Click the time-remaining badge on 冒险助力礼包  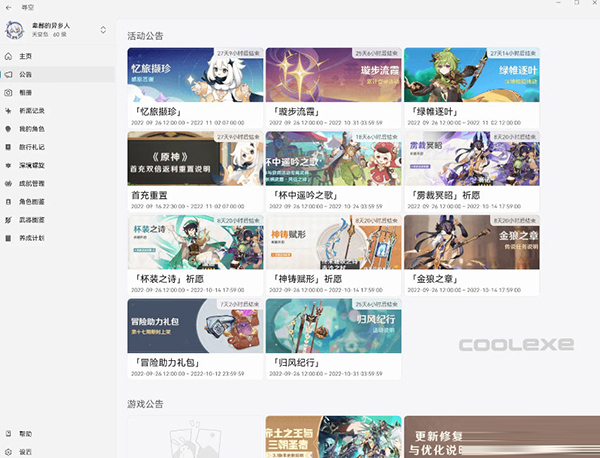[x=240, y=304]
